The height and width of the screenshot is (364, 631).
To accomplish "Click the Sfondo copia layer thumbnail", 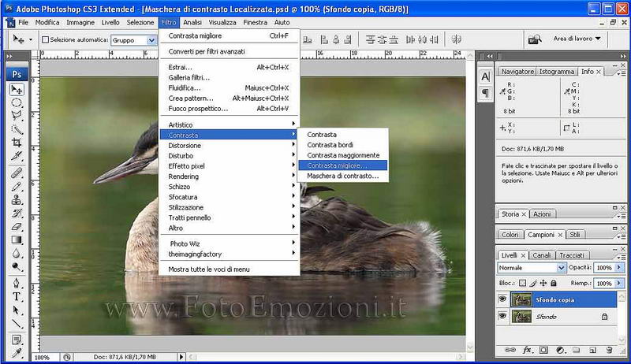I will click(x=521, y=299).
